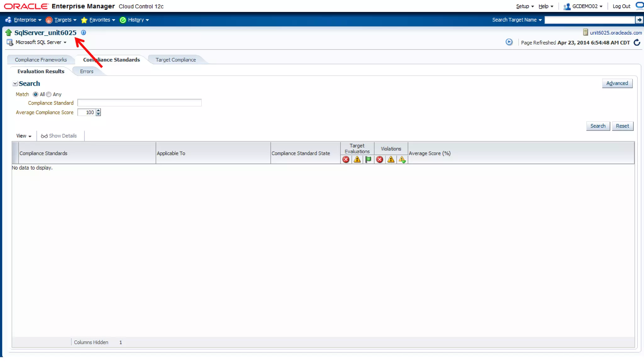Screen dimensions: 644x362
Task: Click the Reset button
Action: (622, 126)
